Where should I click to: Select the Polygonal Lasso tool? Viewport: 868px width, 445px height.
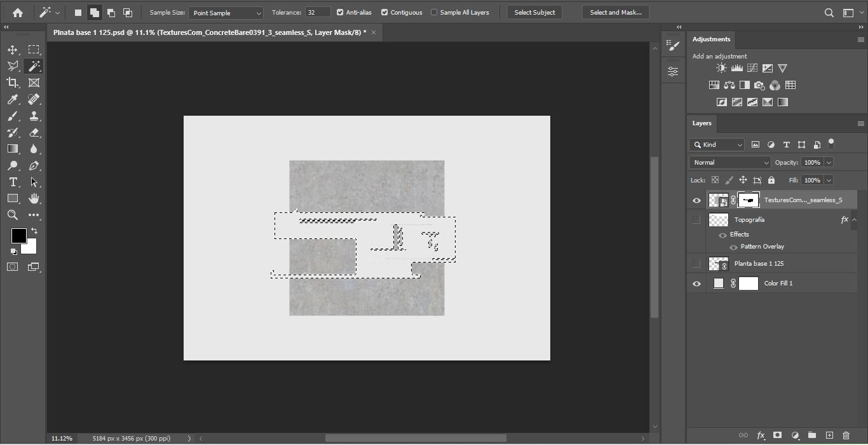pos(13,66)
